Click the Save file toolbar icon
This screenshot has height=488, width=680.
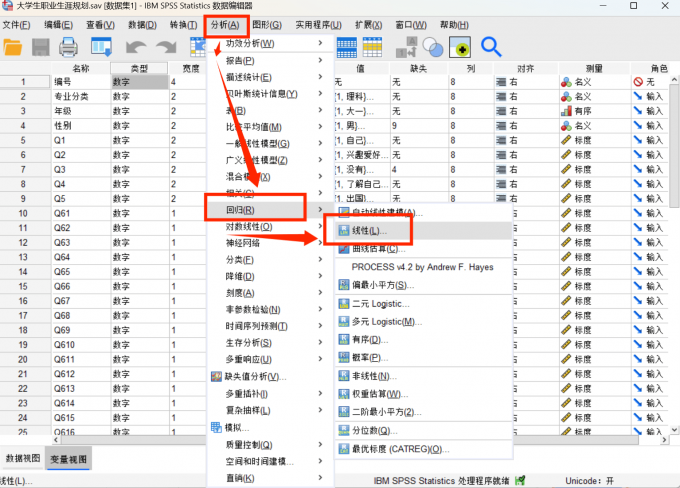[x=41, y=47]
